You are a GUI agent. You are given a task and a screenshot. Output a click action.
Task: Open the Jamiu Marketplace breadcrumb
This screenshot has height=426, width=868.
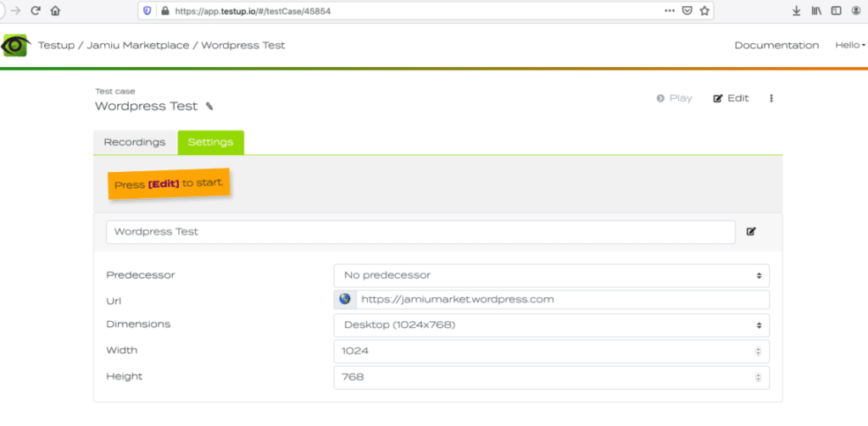(137, 46)
